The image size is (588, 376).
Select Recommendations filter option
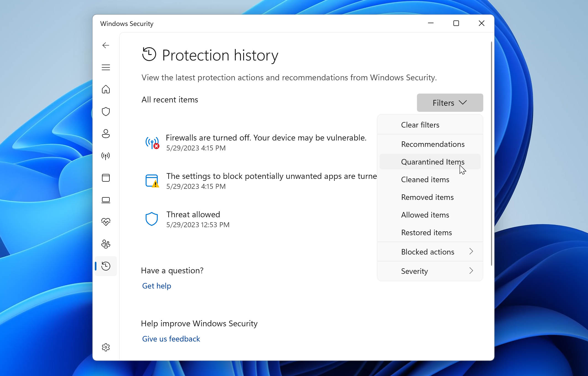click(432, 144)
